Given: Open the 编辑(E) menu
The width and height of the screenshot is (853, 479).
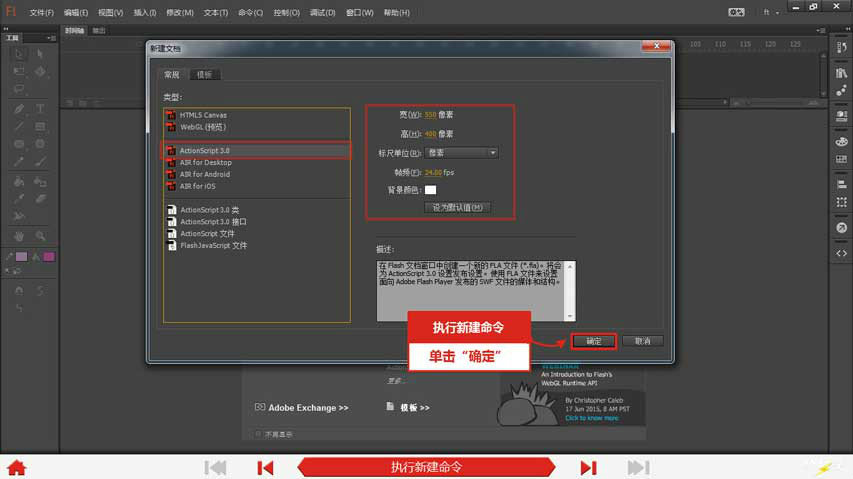Looking at the screenshot, I should tap(76, 13).
